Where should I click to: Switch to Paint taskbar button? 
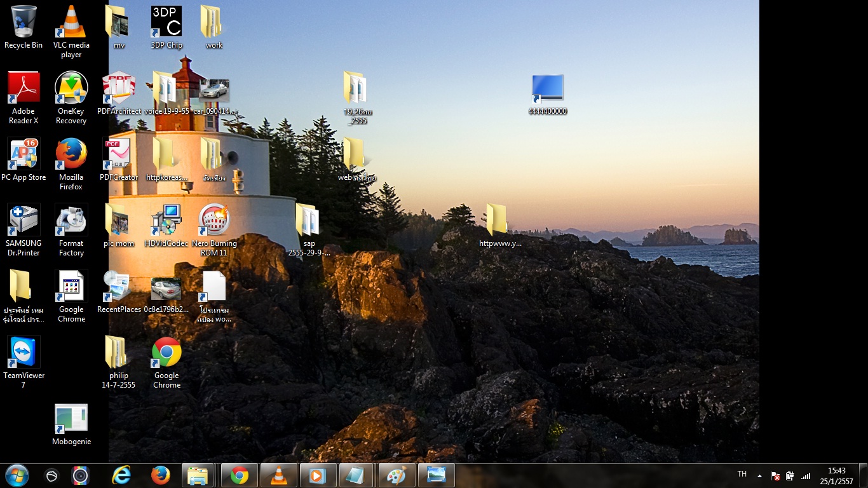(x=397, y=475)
